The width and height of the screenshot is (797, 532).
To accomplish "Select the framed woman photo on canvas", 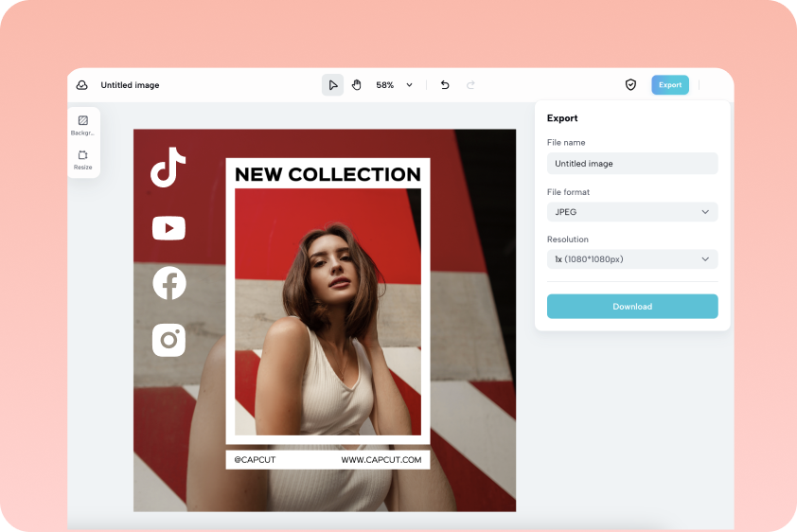I will (328, 311).
